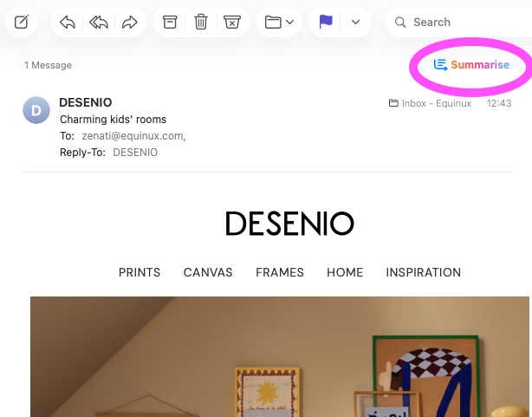Open the PRINTS navigation link
Image resolution: width=532 pixels, height=417 pixels.
(x=139, y=272)
